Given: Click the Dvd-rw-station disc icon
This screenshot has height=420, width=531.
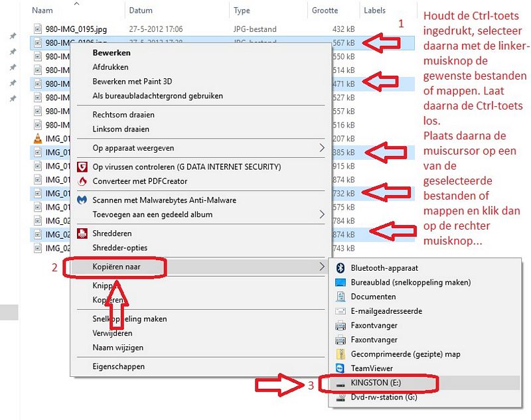Looking at the screenshot, I should coord(341,397).
